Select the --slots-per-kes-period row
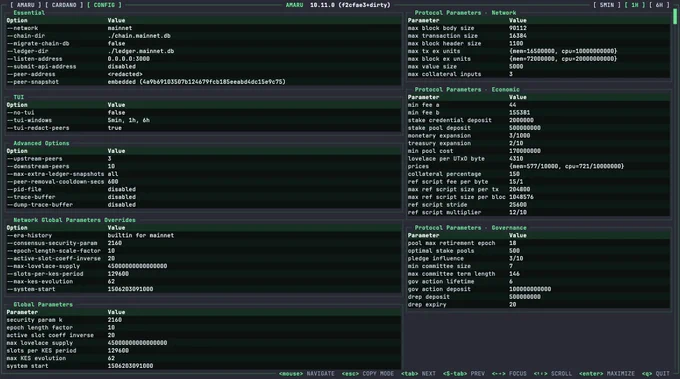 (x=204, y=274)
